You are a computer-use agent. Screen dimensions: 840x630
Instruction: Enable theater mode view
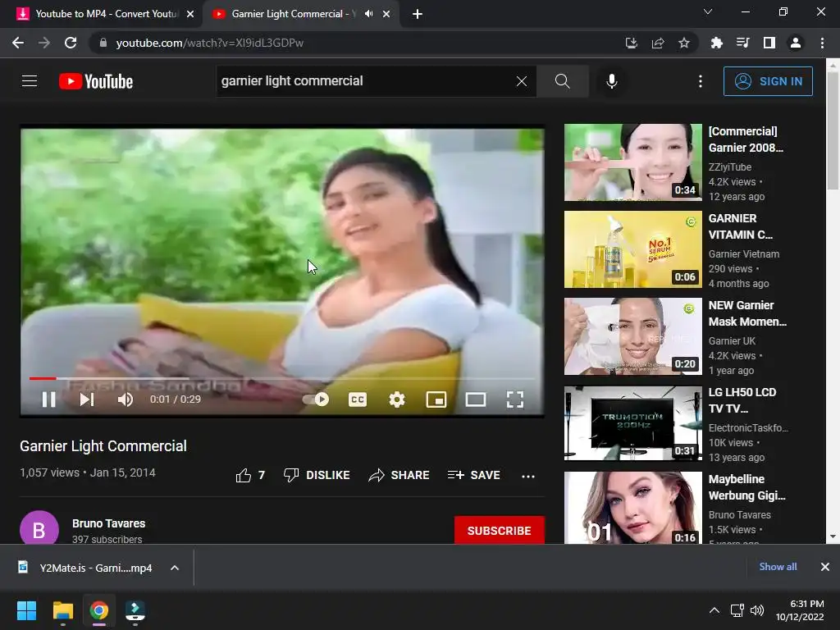[476, 399]
